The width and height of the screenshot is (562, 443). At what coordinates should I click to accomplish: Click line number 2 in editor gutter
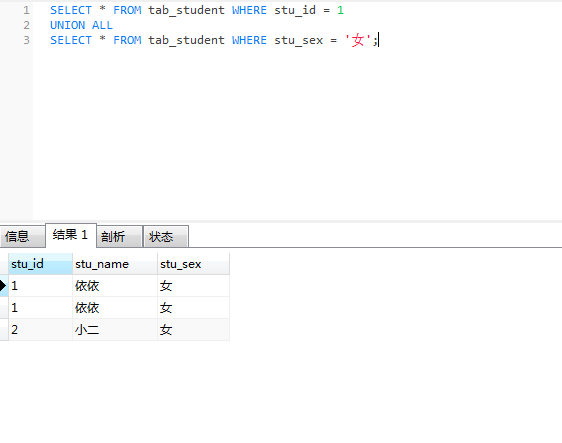point(27,25)
